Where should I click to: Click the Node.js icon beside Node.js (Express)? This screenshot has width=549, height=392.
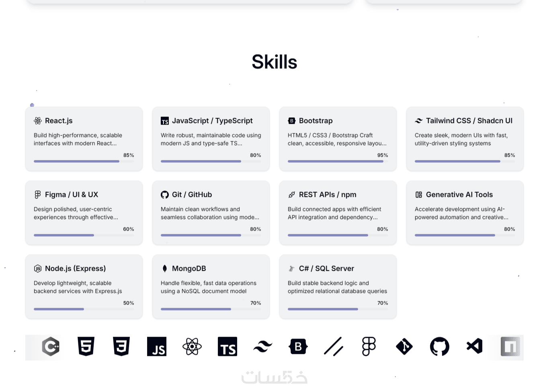click(x=38, y=269)
